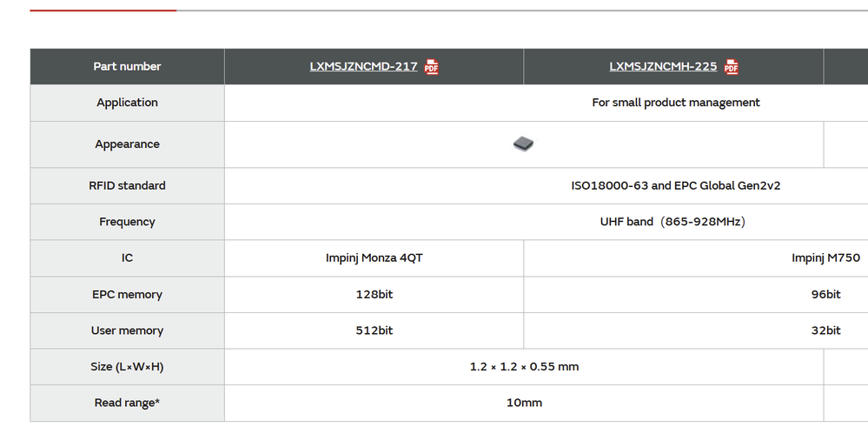Select the 128bit EPC memory value
This screenshot has width=868, height=434.
point(374,295)
